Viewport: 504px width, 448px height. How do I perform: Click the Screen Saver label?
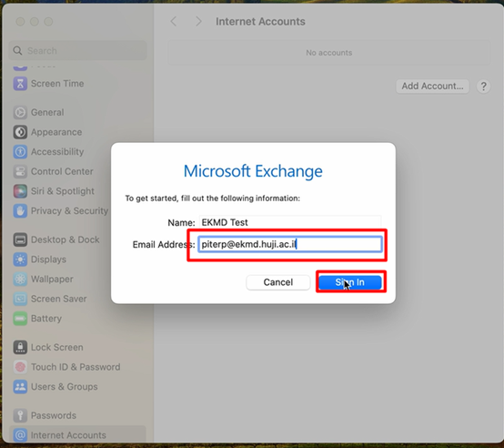(x=59, y=299)
